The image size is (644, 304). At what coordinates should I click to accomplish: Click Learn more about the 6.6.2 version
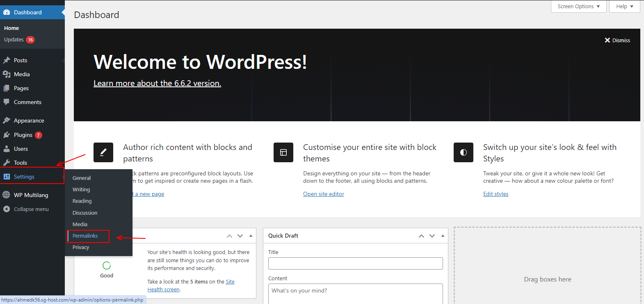(157, 83)
